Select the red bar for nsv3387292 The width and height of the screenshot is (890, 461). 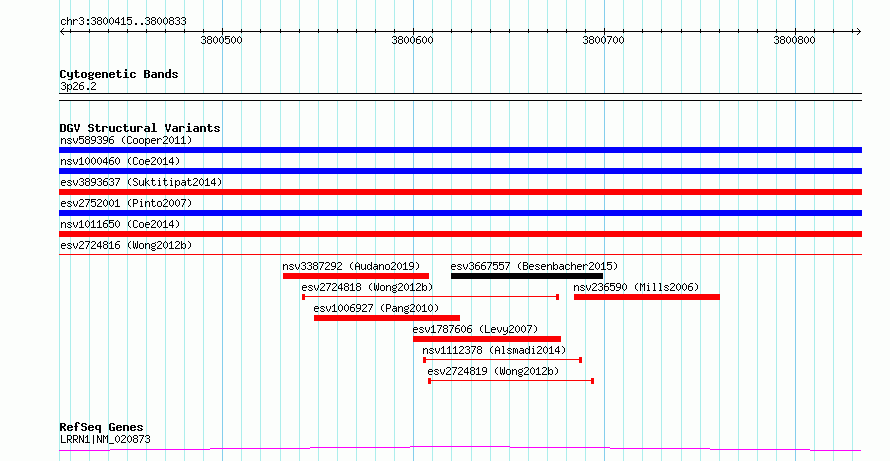click(x=356, y=276)
